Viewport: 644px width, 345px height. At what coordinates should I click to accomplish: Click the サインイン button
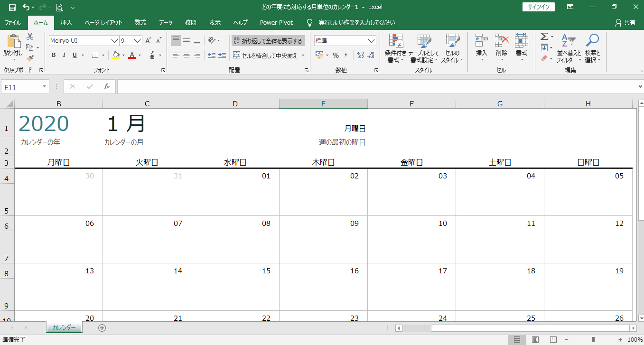[539, 7]
